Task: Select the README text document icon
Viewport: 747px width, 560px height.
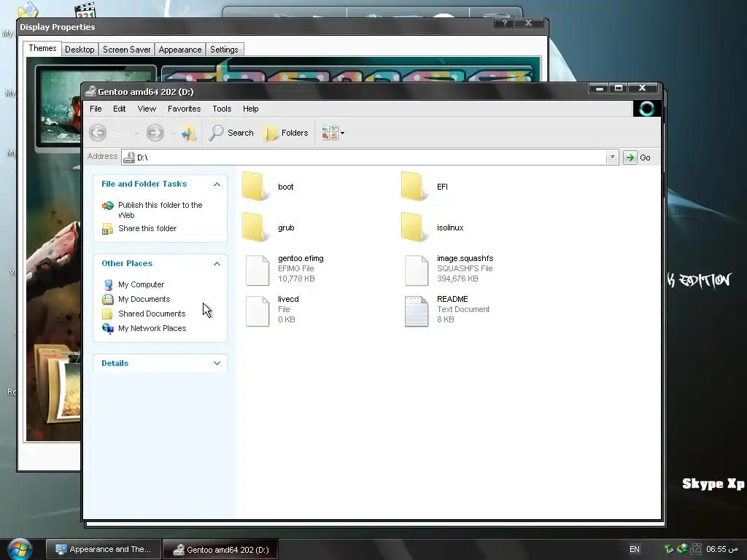Action: pyautogui.click(x=417, y=311)
